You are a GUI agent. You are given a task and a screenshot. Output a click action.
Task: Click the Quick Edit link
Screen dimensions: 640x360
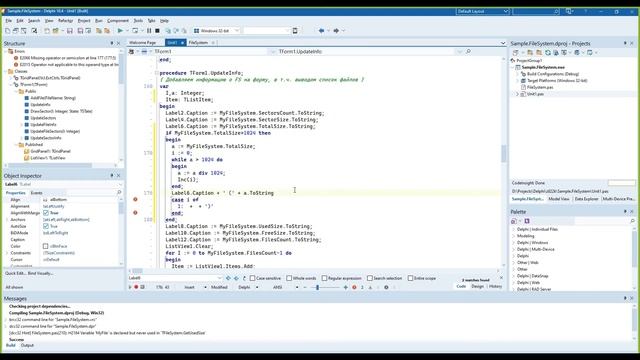click(x=15, y=273)
